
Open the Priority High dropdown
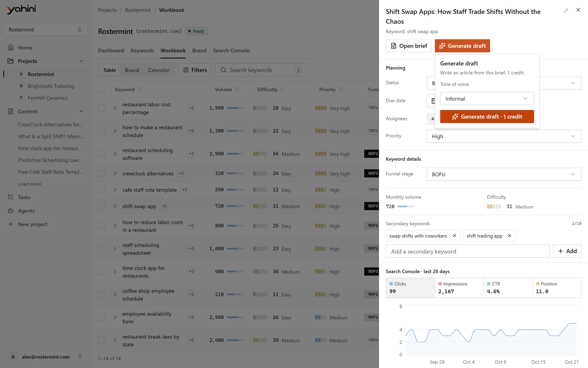click(504, 136)
